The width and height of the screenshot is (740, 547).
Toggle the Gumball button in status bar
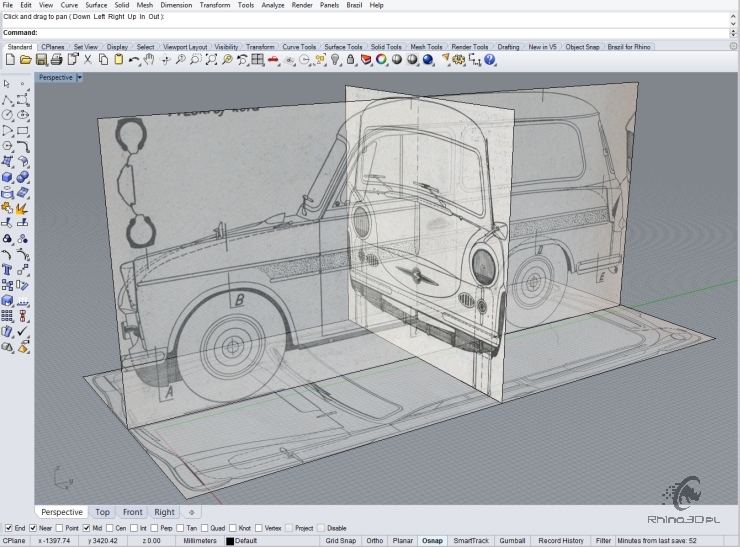click(511, 541)
